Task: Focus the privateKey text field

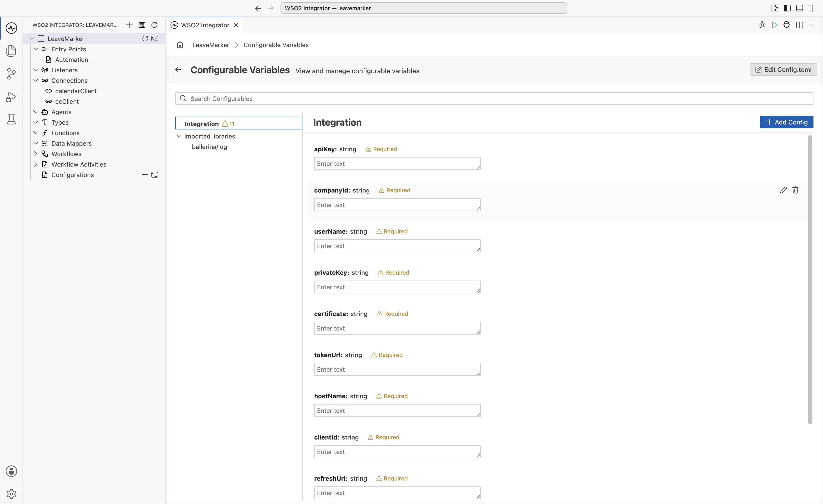Action: (x=397, y=287)
